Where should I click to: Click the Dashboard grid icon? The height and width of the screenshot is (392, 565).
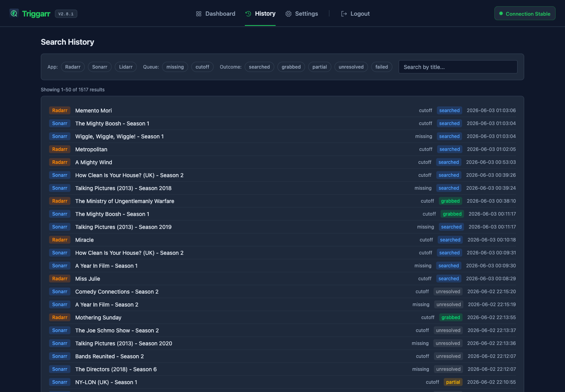pyautogui.click(x=199, y=14)
